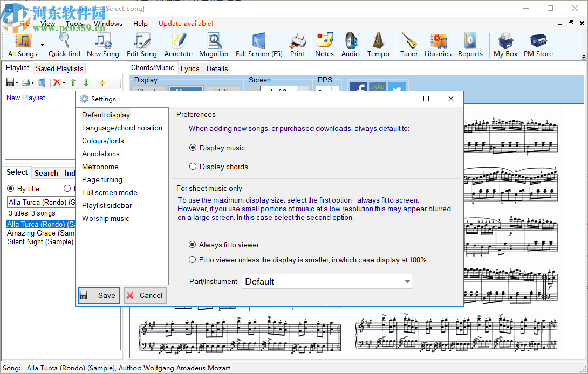The image size is (588, 374).
Task: Select Alla Turca (Rondo) in song list
Action: click(40, 225)
